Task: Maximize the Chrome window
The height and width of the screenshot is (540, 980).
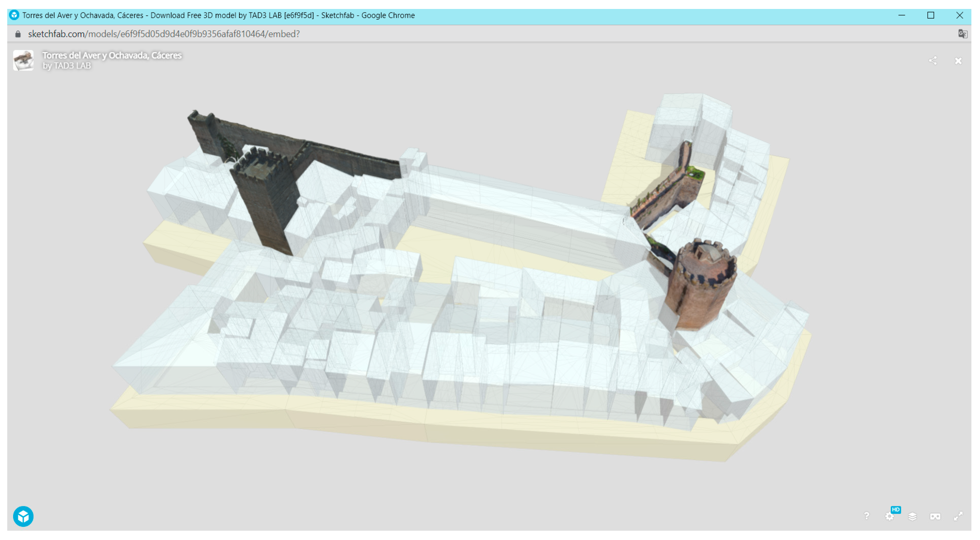Action: (930, 15)
